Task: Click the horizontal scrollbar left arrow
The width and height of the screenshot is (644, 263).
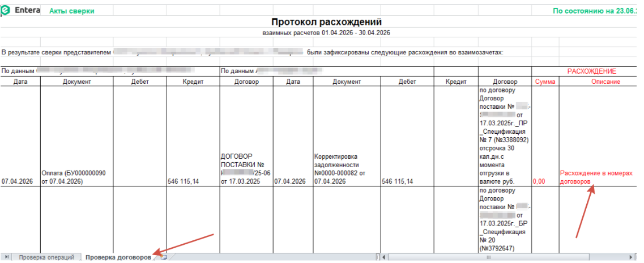Action: click(x=384, y=258)
